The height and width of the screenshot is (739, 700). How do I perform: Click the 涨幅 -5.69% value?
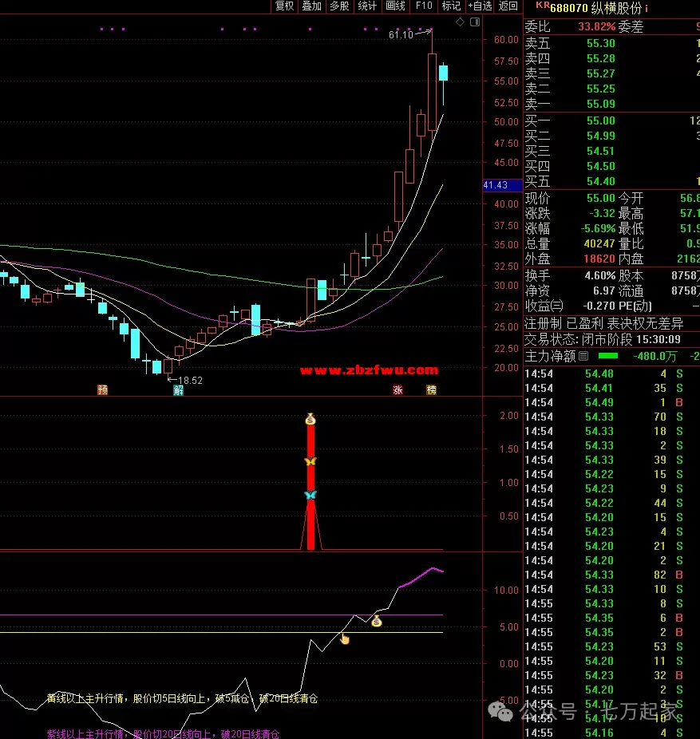(x=598, y=228)
